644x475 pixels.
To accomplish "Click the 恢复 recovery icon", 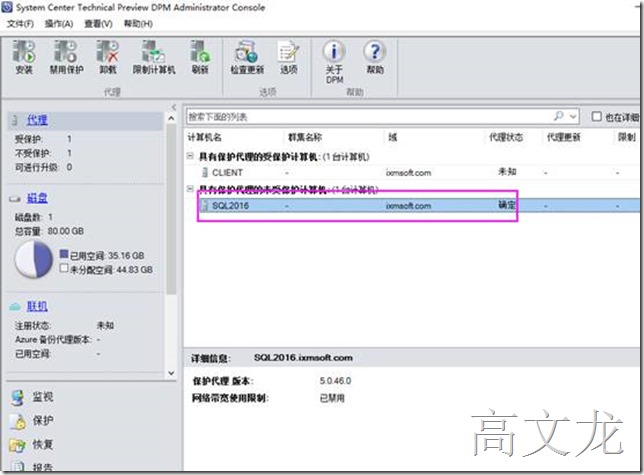I will [x=17, y=445].
